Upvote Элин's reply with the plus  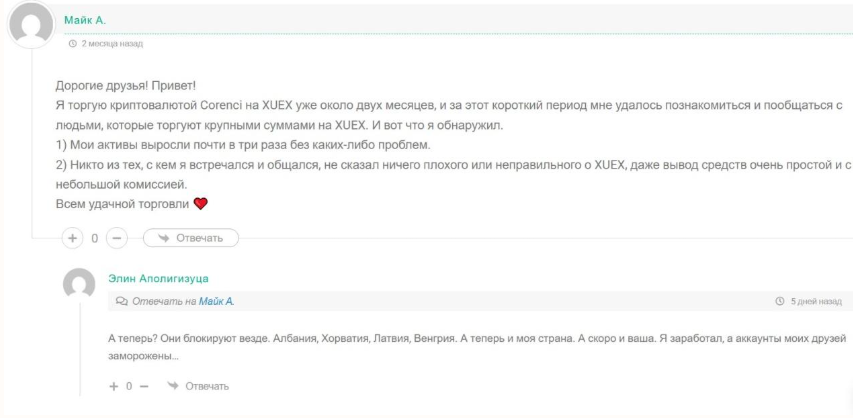(114, 386)
